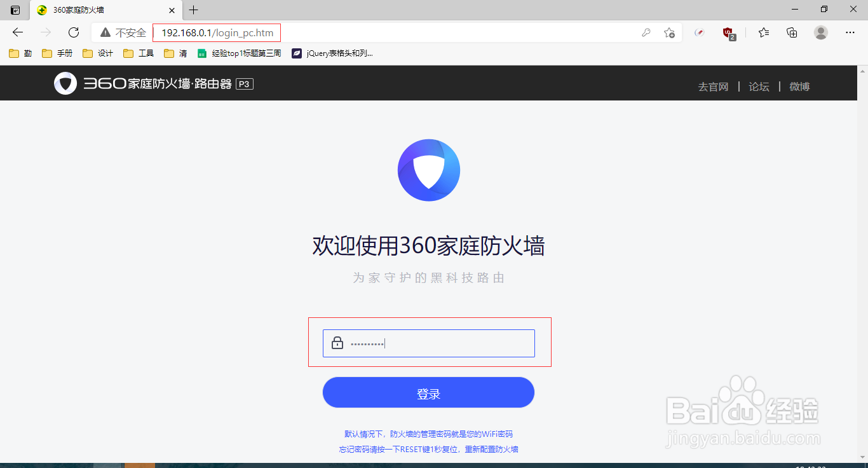Click the 欢迎使用360家庭防火墙 heading
This screenshot has width=868, height=468.
coord(429,245)
